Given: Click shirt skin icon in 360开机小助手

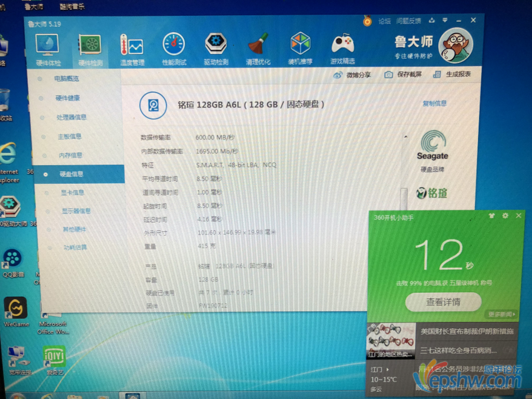Looking at the screenshot, I should click(x=491, y=216).
